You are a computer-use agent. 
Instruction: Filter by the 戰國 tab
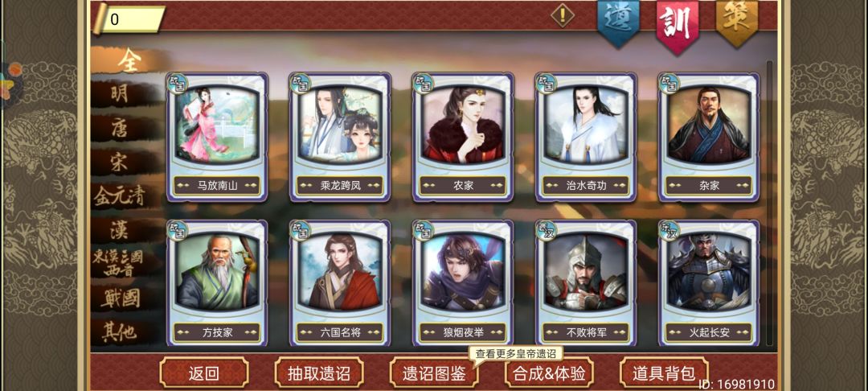121,298
